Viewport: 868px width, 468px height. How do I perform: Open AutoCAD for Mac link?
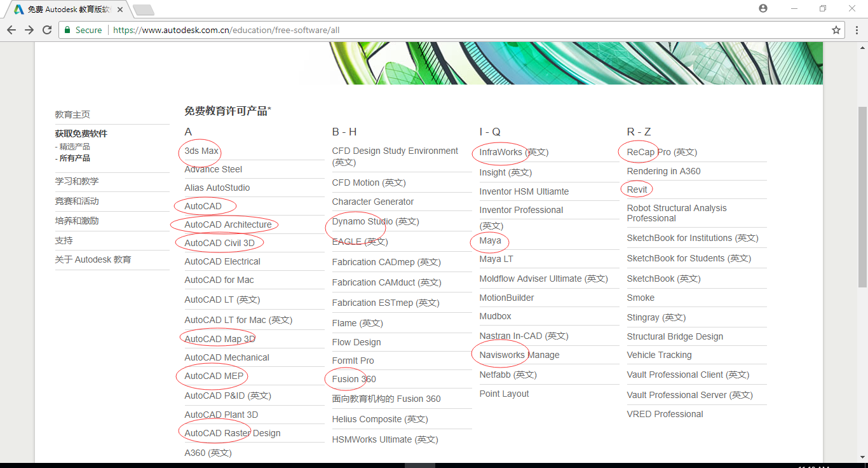(x=219, y=280)
